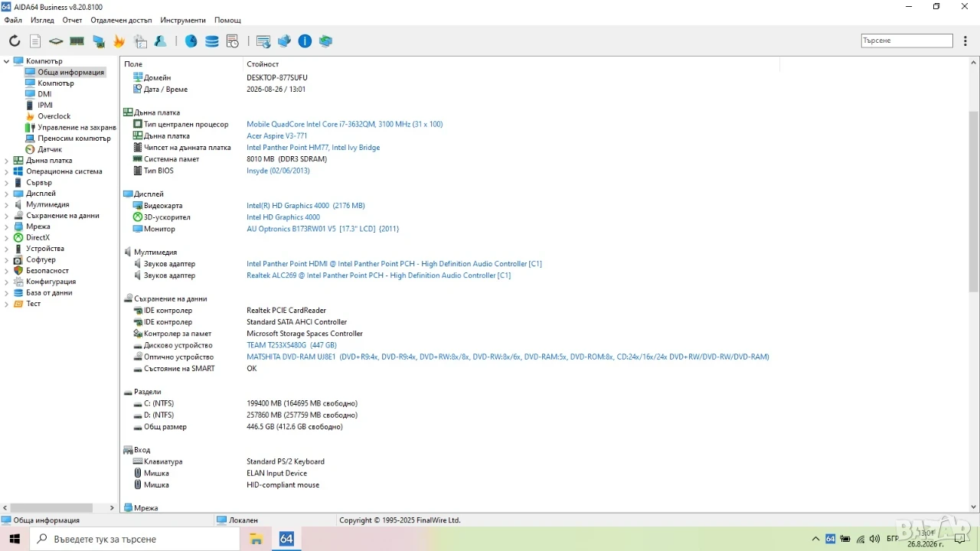Click the clipboard checklist toolbar icon
Viewport: 980px width, 551px height.
(140, 41)
